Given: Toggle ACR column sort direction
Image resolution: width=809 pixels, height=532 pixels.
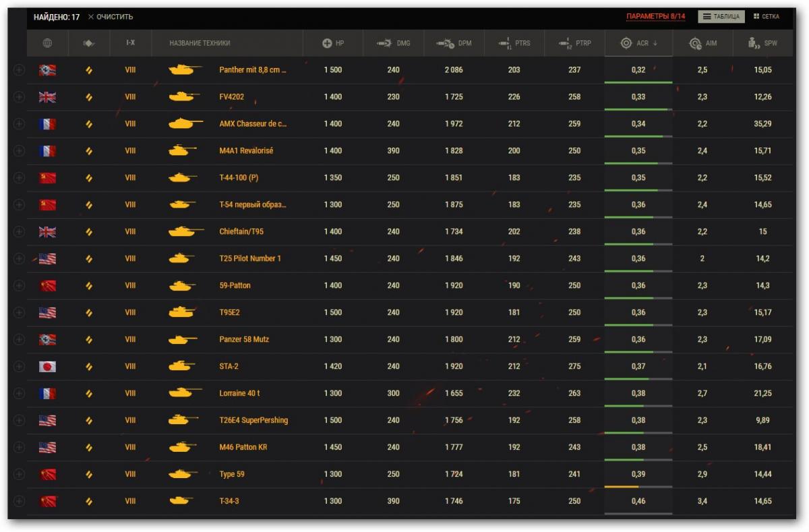Looking at the screenshot, I should pos(638,43).
